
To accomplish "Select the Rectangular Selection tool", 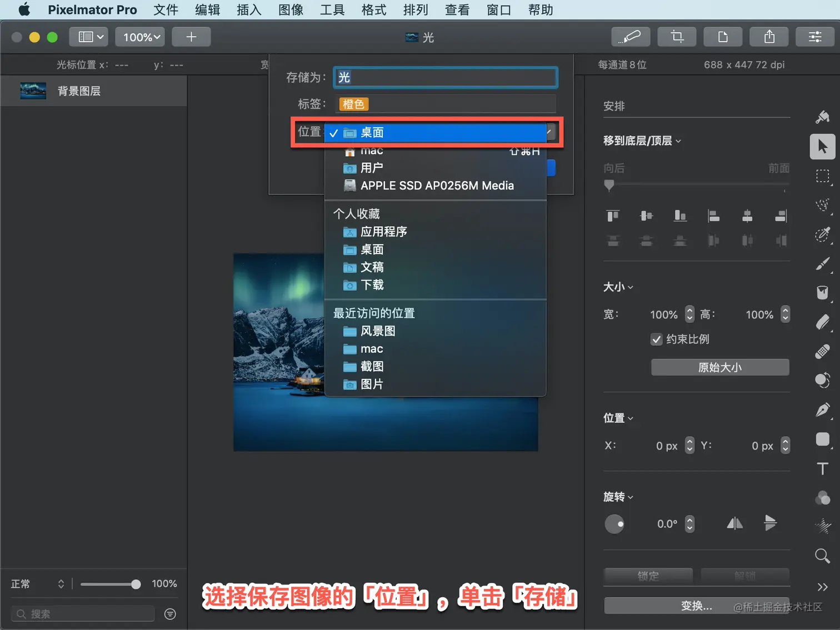I will point(823,176).
